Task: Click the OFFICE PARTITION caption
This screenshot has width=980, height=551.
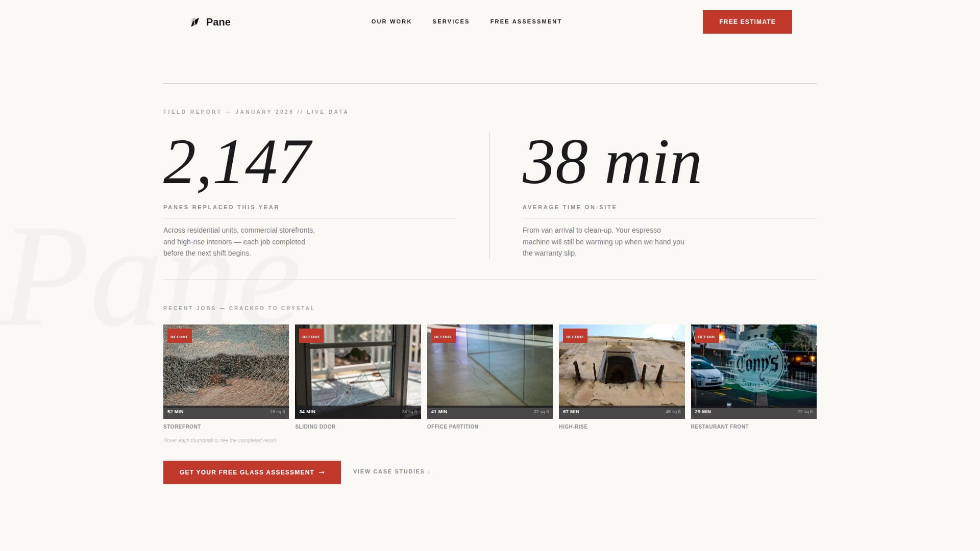Action: pyautogui.click(x=453, y=427)
